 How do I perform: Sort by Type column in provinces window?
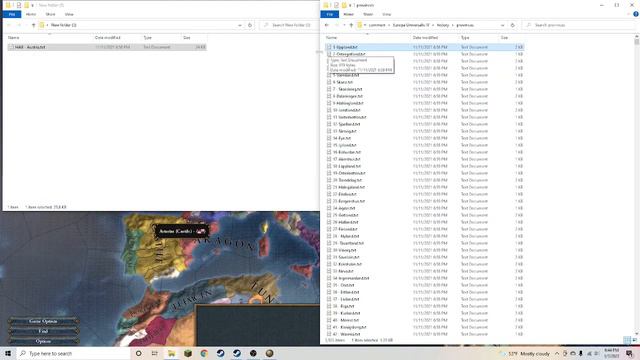[x=465, y=38]
